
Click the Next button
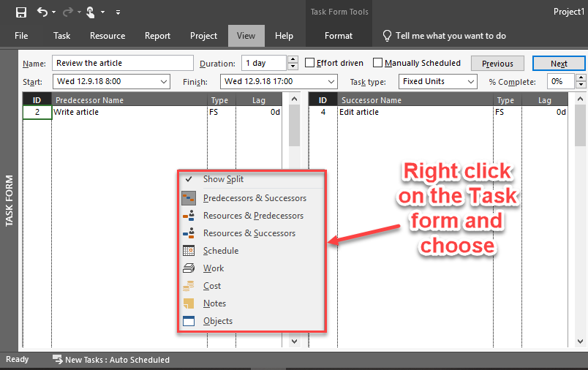559,64
